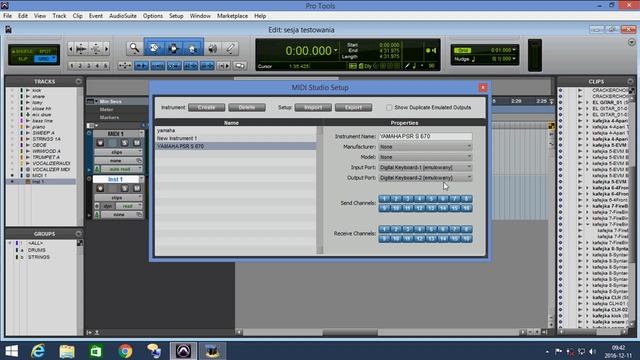640x360 pixels.
Task: Click Delete instrument button
Action: click(x=247, y=107)
